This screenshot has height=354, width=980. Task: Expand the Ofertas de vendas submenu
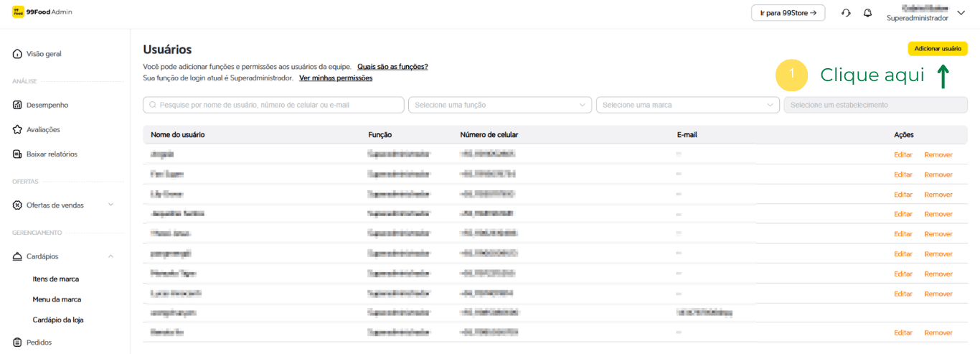pyautogui.click(x=110, y=205)
